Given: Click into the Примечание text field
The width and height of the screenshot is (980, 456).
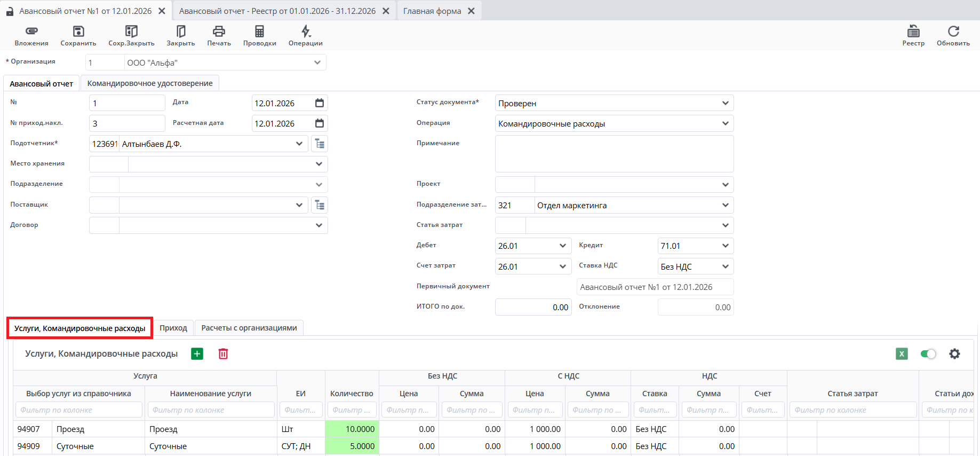Looking at the screenshot, I should coord(614,154).
